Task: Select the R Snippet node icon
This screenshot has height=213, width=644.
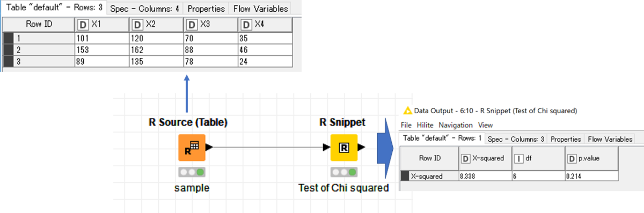Action: click(343, 148)
